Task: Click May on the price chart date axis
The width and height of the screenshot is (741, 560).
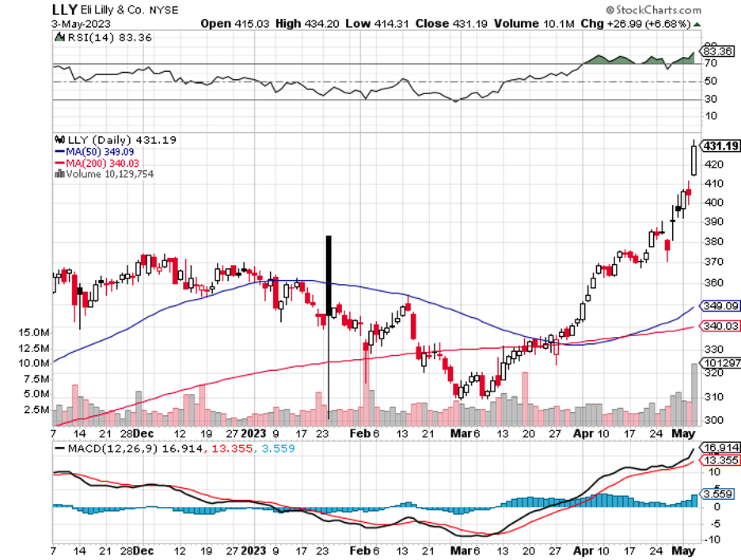Action: tap(683, 433)
